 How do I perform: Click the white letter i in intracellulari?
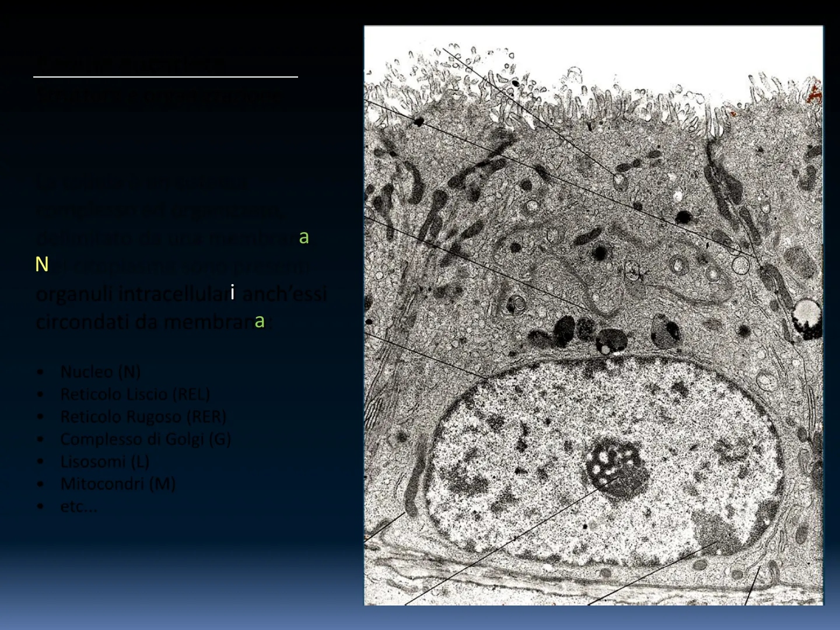click(x=232, y=292)
